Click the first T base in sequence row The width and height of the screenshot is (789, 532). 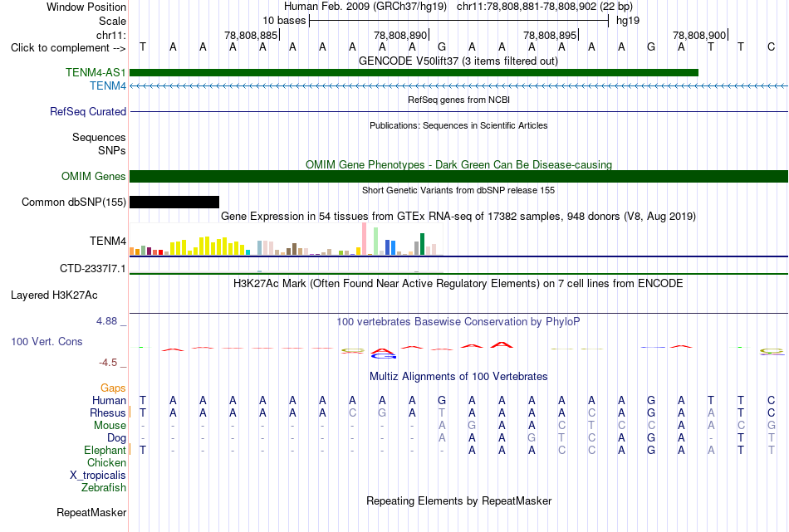pos(143,47)
